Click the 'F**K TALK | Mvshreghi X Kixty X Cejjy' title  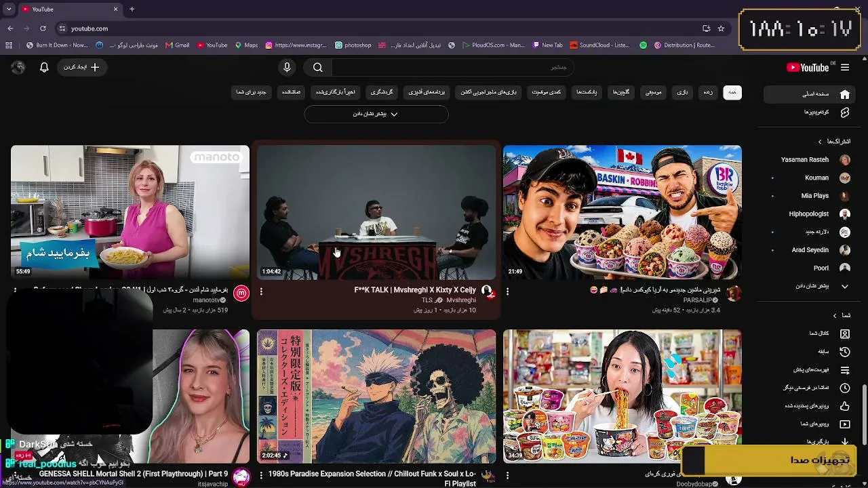coord(415,290)
